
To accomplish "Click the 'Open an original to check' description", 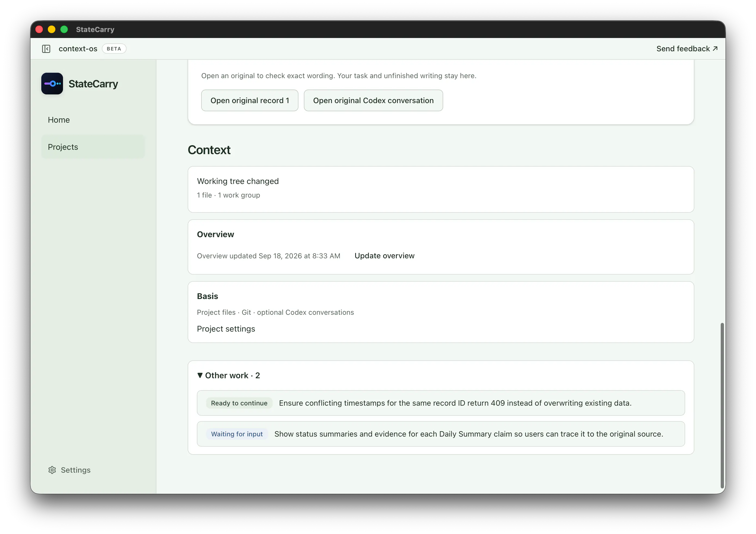I will [x=338, y=76].
